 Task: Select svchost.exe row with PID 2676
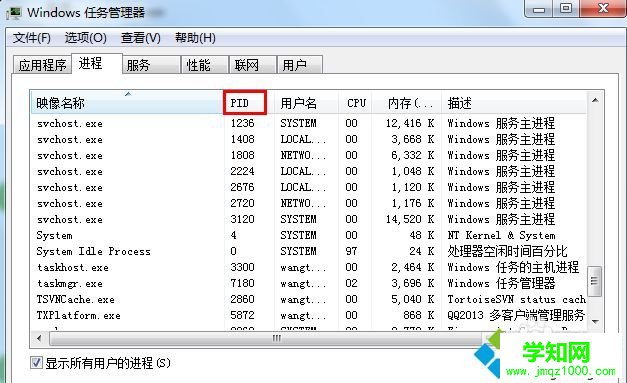[309, 187]
